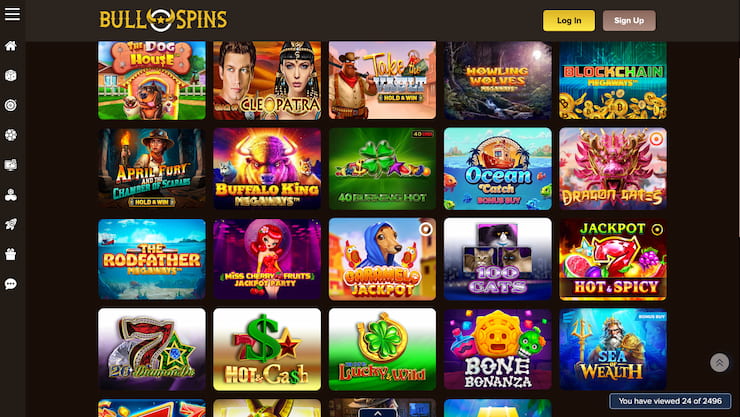740x417 pixels.
Task: Open Bone Bonanza game tile
Action: [x=497, y=350]
